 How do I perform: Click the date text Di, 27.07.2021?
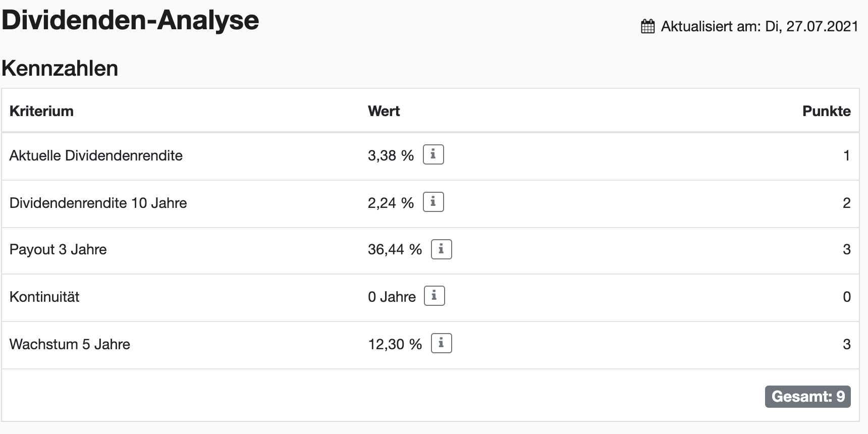tap(811, 26)
